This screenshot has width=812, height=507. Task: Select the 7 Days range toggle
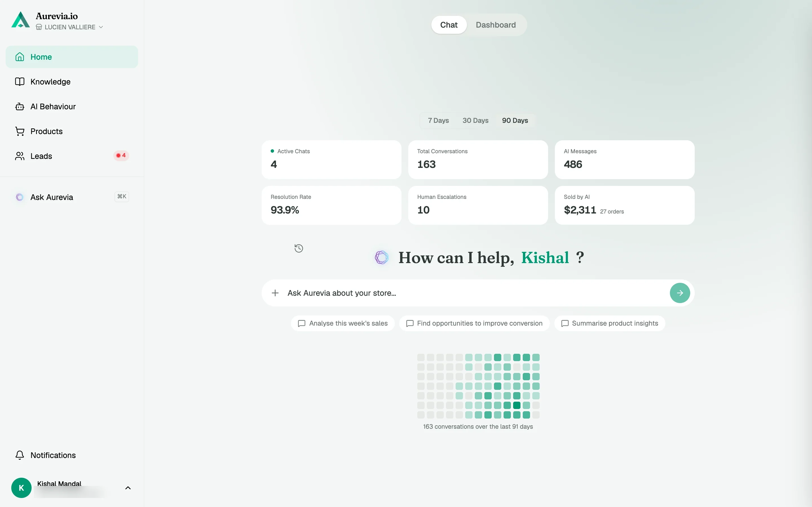pyautogui.click(x=438, y=120)
